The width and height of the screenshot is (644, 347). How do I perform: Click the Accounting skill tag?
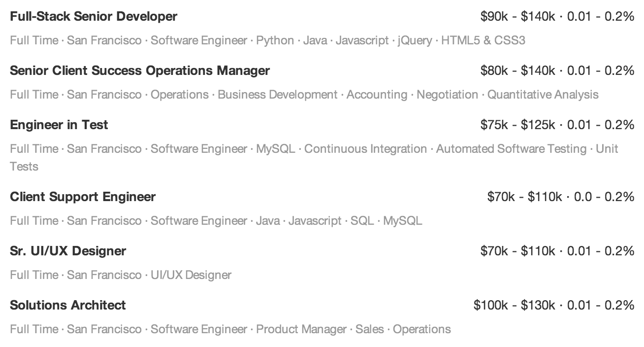(377, 95)
